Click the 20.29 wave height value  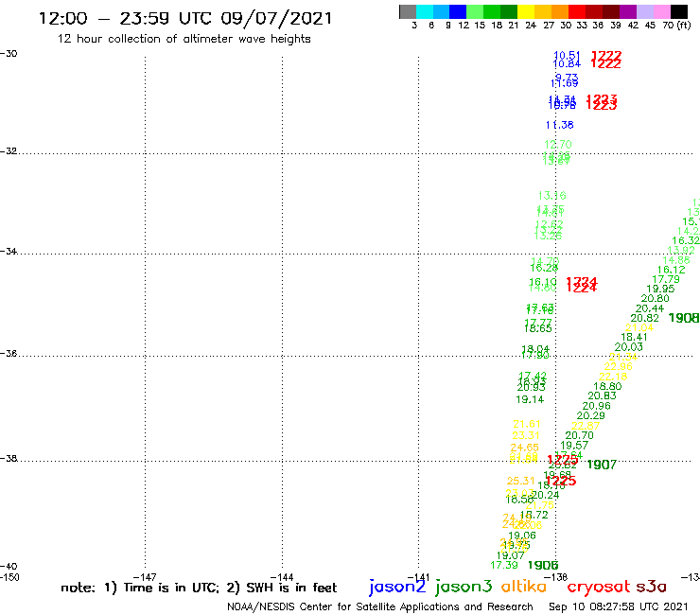click(x=590, y=415)
